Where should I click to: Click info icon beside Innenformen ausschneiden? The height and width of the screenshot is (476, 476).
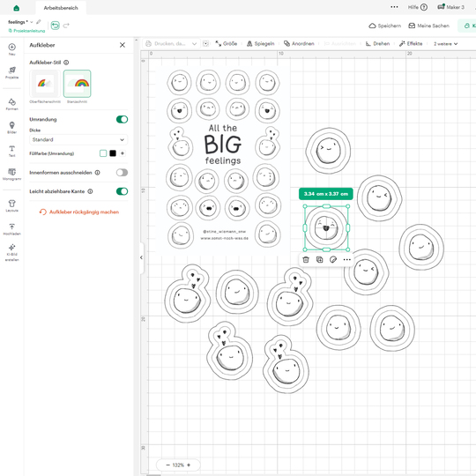coord(98,173)
